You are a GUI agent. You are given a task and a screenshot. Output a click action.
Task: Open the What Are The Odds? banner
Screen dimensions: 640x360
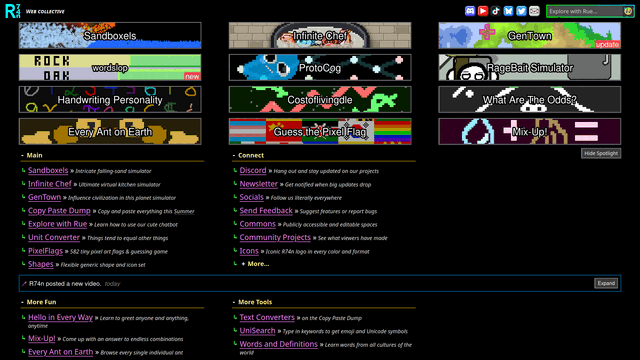coord(530,99)
